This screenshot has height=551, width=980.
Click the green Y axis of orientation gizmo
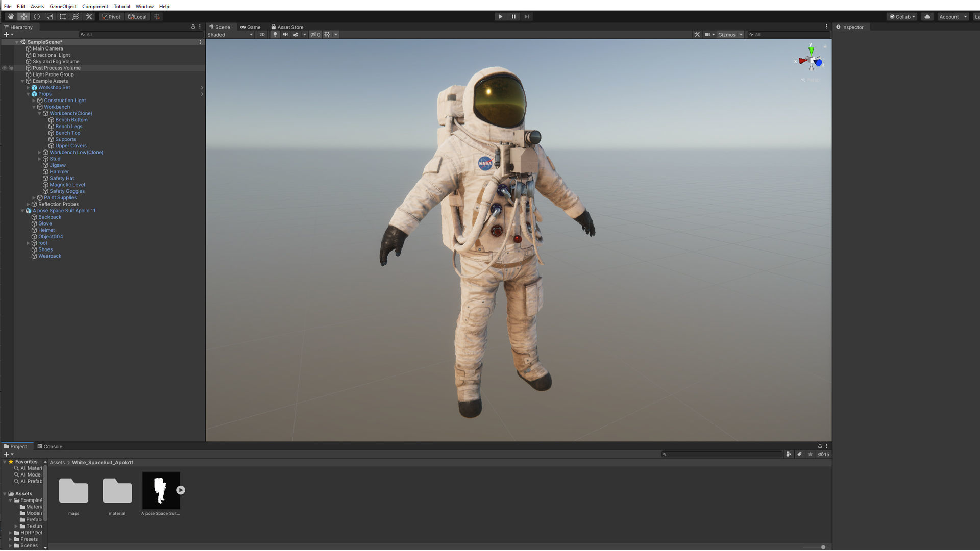point(811,50)
